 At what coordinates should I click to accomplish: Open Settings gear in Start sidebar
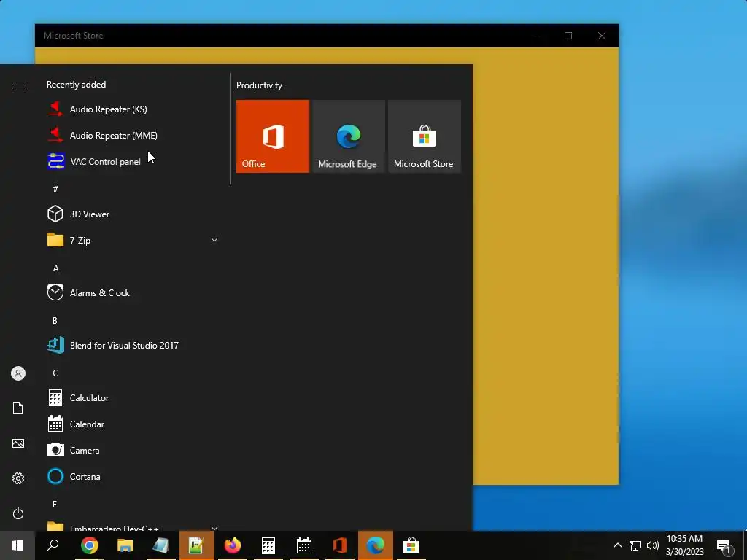[18, 478]
